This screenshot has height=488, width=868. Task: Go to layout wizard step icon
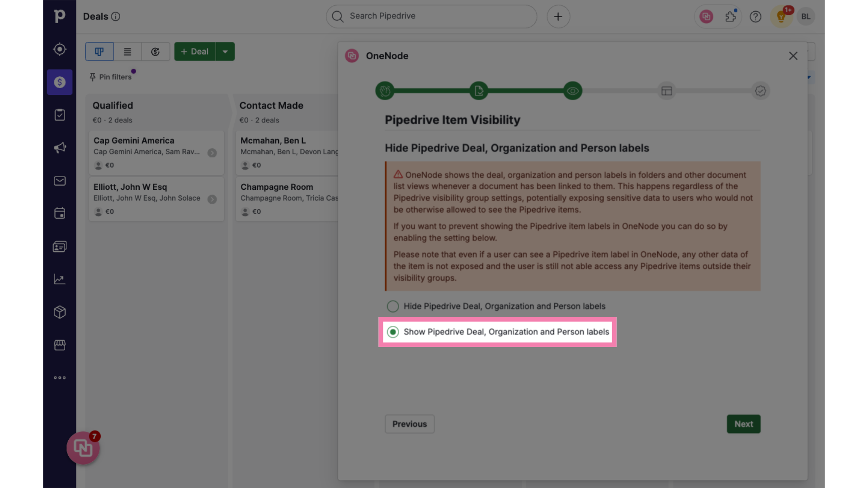click(x=667, y=91)
